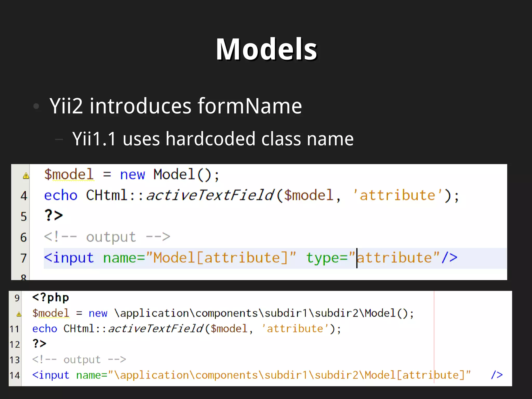This screenshot has height=399, width=532.
Task: Click '$model = new Model();' code line
Action: (132, 174)
